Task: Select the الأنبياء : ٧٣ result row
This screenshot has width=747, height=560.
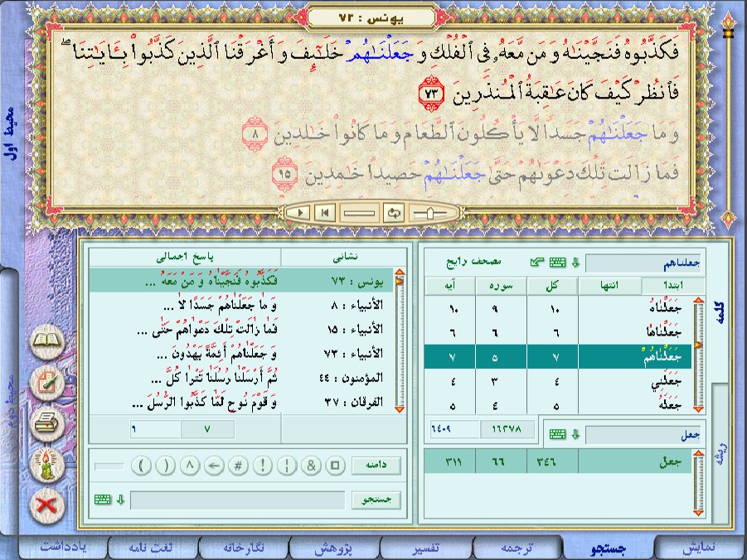Action: [x=241, y=354]
